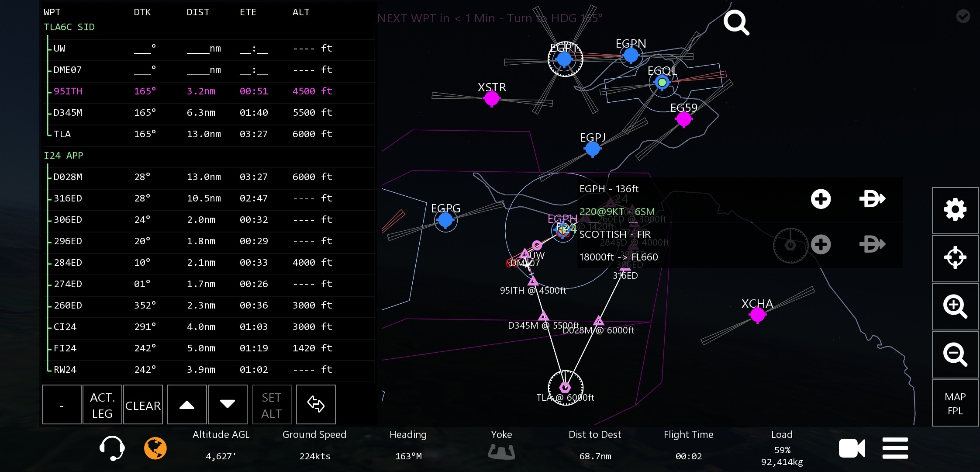The width and height of the screenshot is (980, 472).
Task: Open camera view options
Action: 851,448
